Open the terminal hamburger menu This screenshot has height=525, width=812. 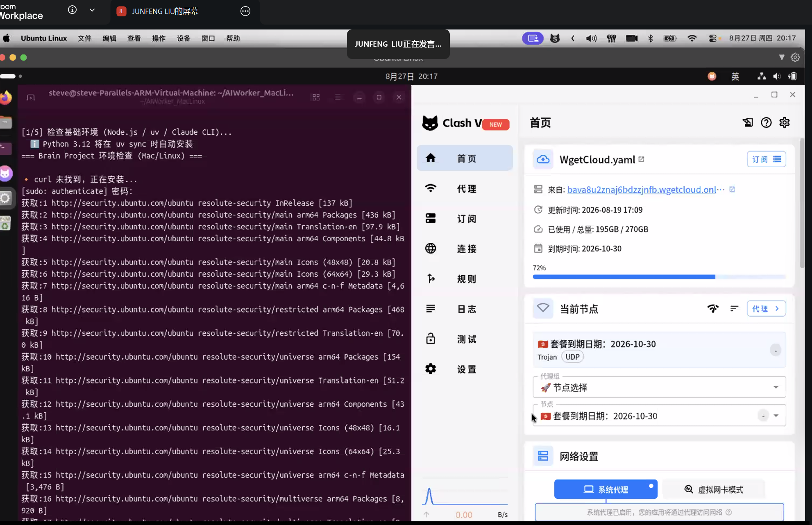coord(338,97)
